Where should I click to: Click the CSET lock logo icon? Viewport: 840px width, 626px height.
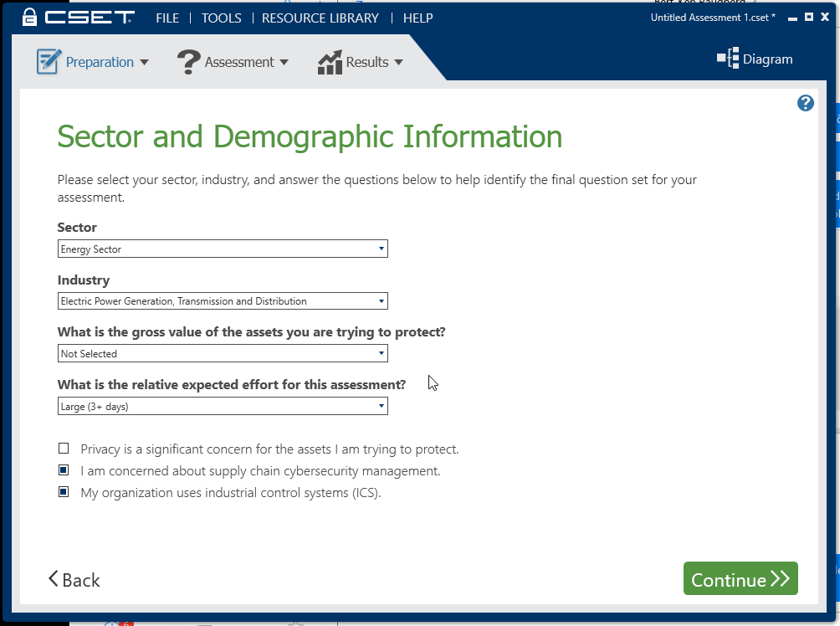30,17
